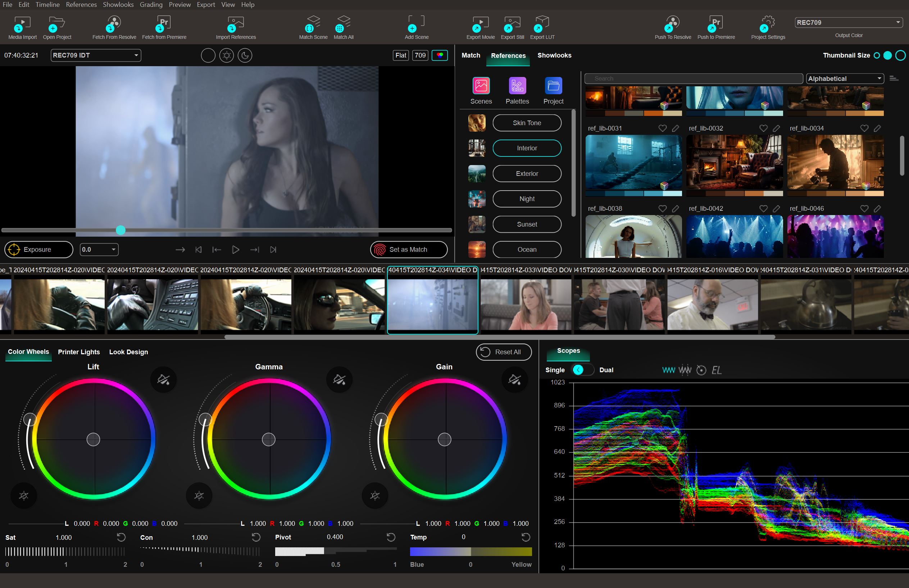Click the Export LUT icon
Screen dimensions: 909x588
[542, 24]
